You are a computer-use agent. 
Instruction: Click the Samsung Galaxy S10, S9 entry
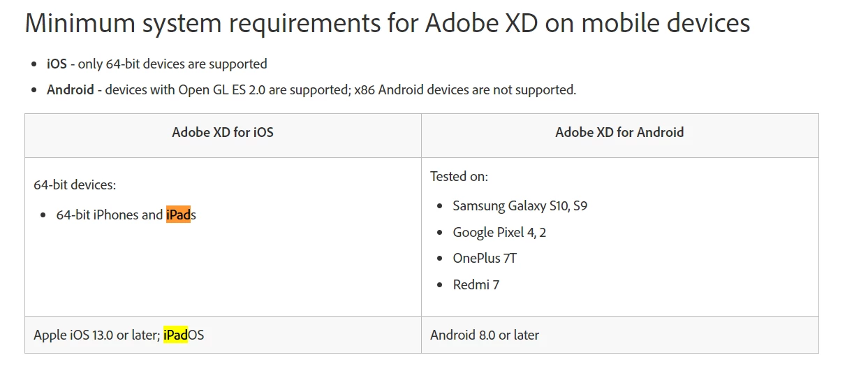(x=520, y=205)
